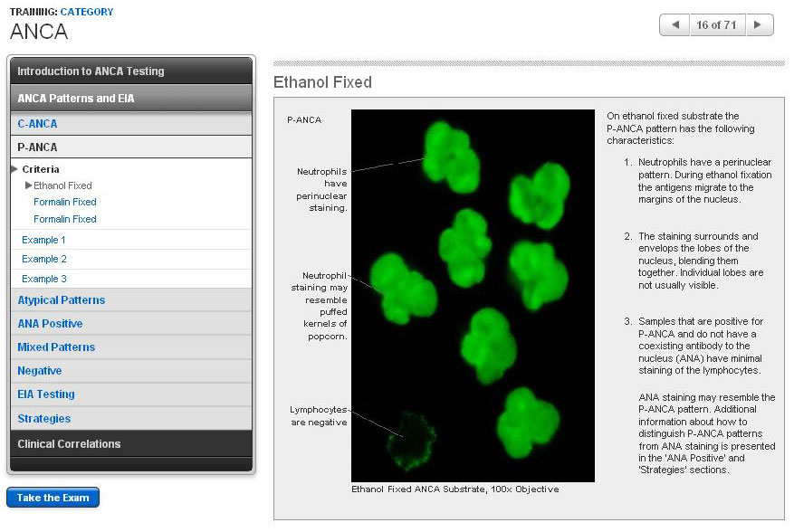Open the C-ANCA menu item
Image resolution: width=794 pixels, height=532 pixels.
coord(37,124)
